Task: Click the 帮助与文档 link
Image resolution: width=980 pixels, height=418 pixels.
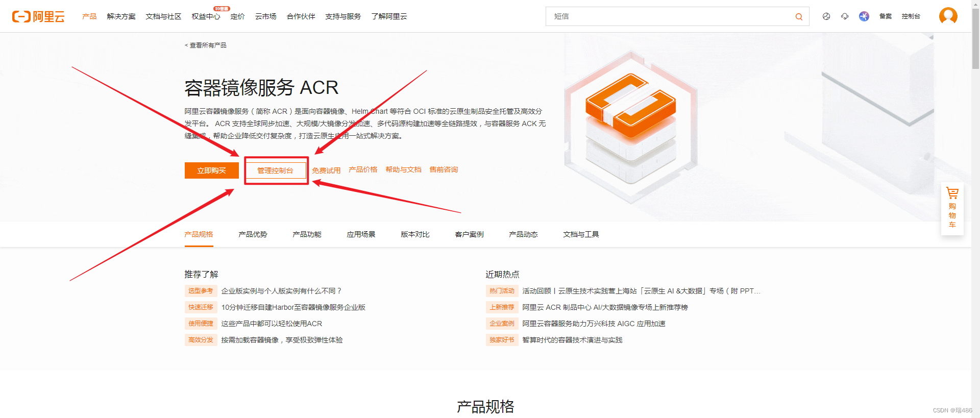Action: pyautogui.click(x=403, y=169)
